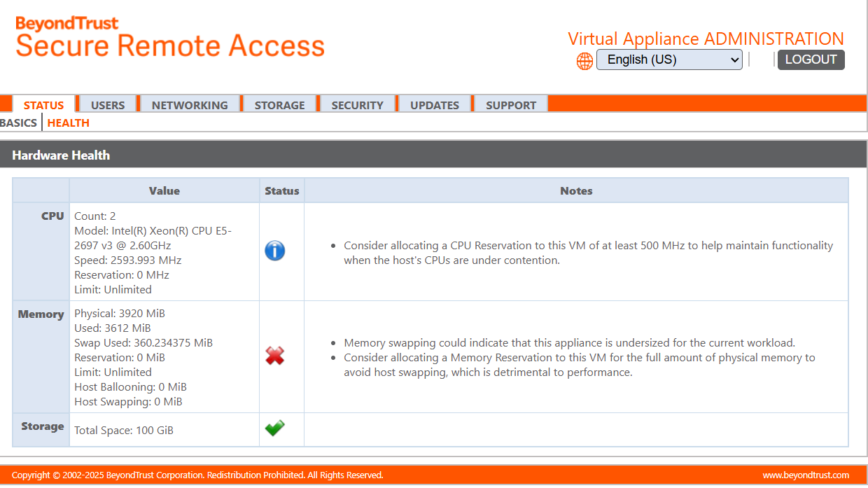Screen dimensions: 868x488
Task: Click the Memory Reservation recommendation note
Action: (580, 365)
